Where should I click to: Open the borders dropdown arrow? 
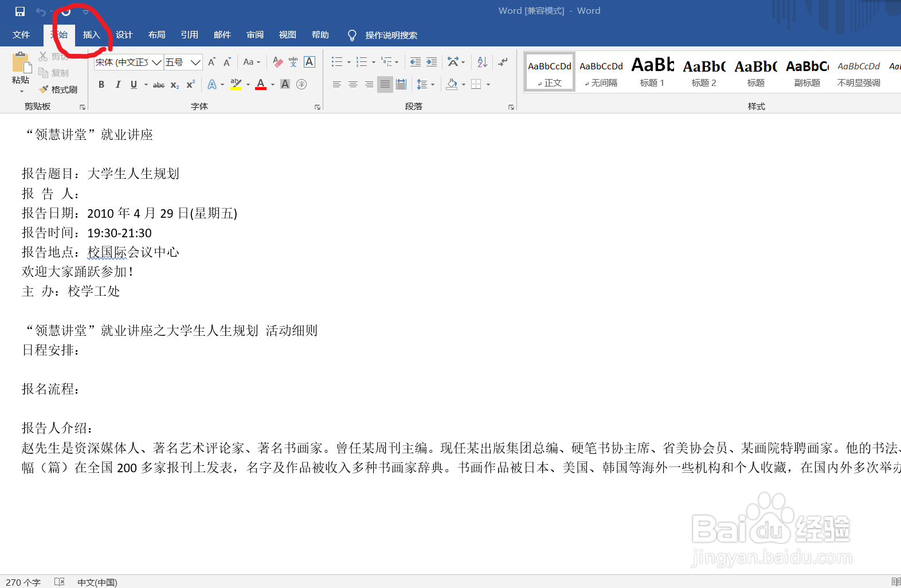(x=488, y=84)
